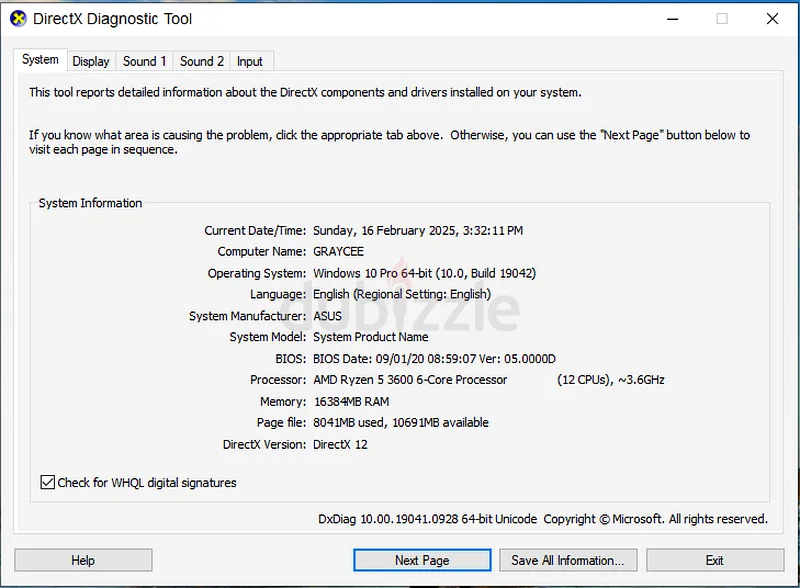
Task: Click the 'If you know what area' paragraph
Action: (x=389, y=142)
